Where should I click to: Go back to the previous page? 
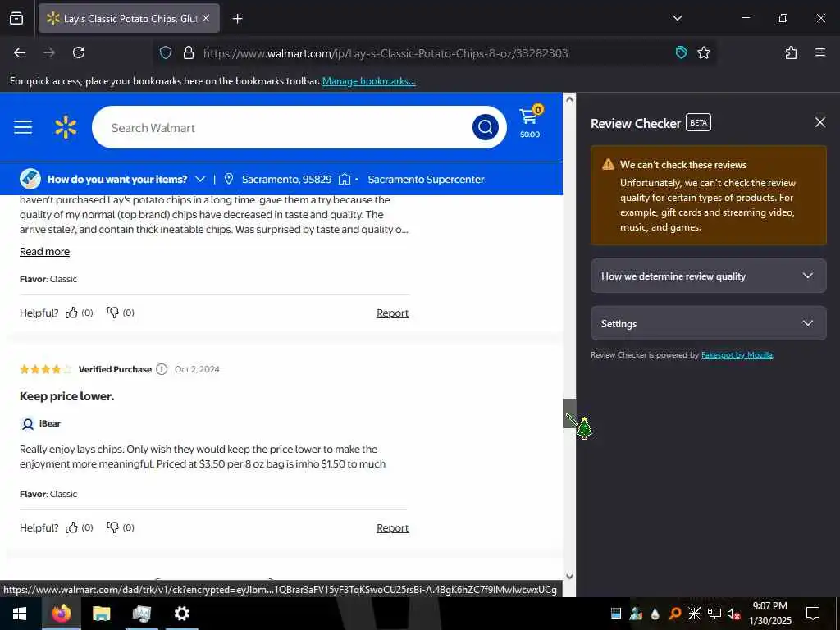tap(20, 52)
